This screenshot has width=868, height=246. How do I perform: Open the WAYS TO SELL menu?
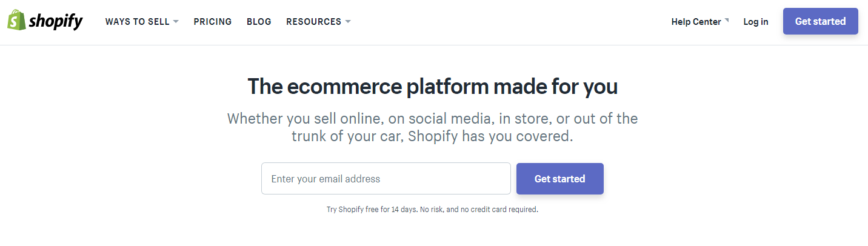tap(137, 22)
